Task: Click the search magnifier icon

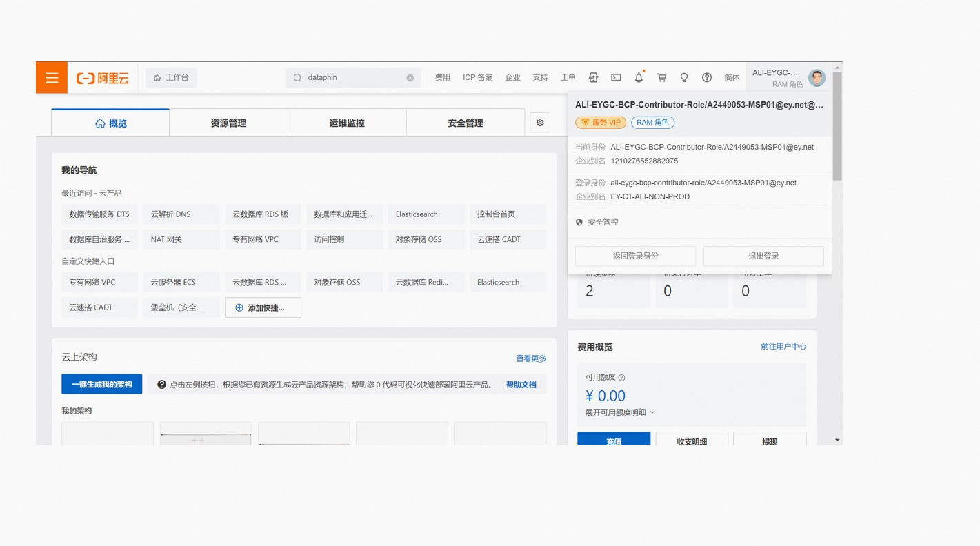Action: pos(297,78)
